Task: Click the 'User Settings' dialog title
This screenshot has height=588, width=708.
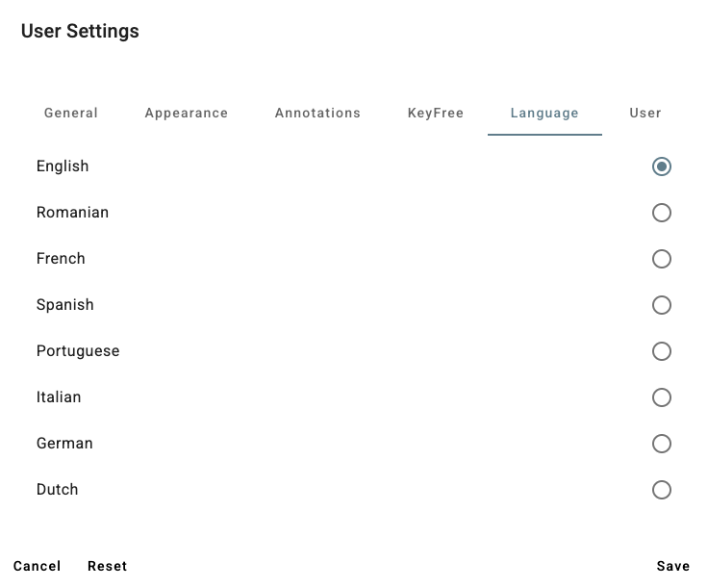Action: click(80, 31)
